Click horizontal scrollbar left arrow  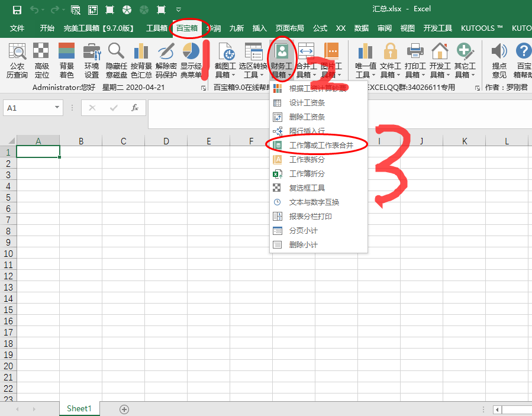497,409
